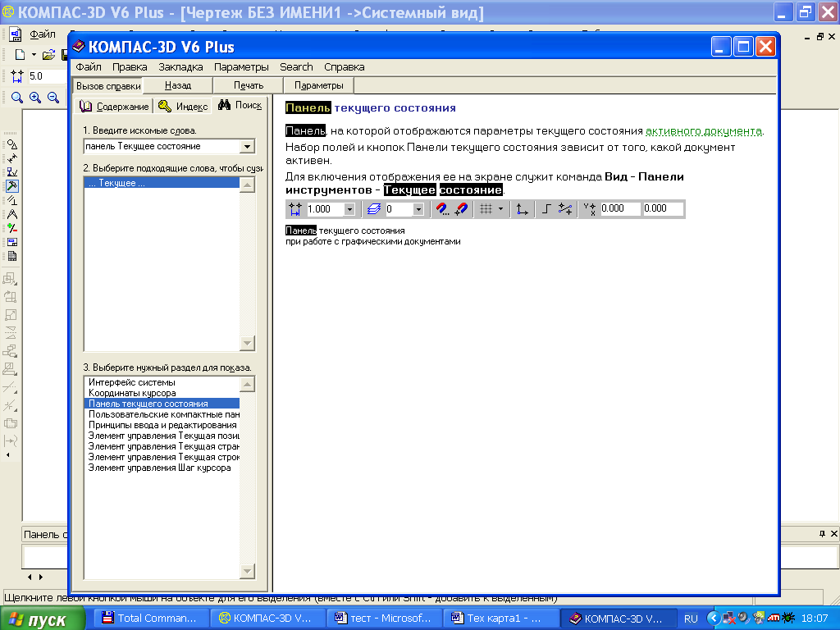Select the topic 'Элемент управления Текущая стран...'

162,447
